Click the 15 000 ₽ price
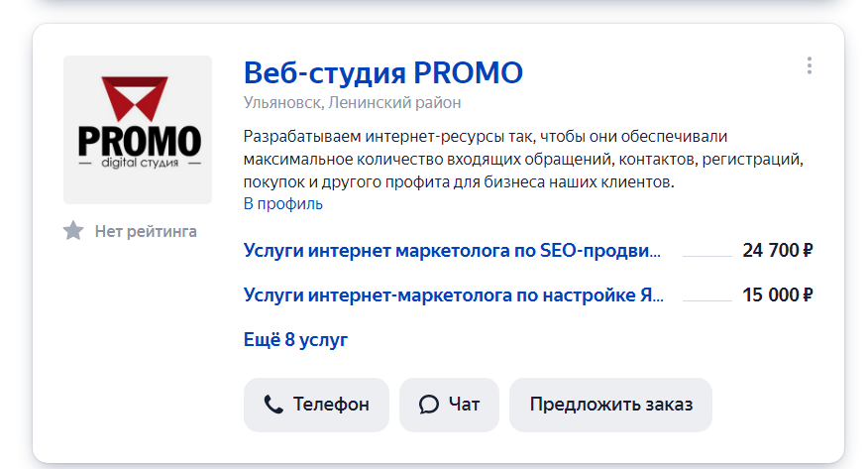868x469 pixels. [778, 295]
